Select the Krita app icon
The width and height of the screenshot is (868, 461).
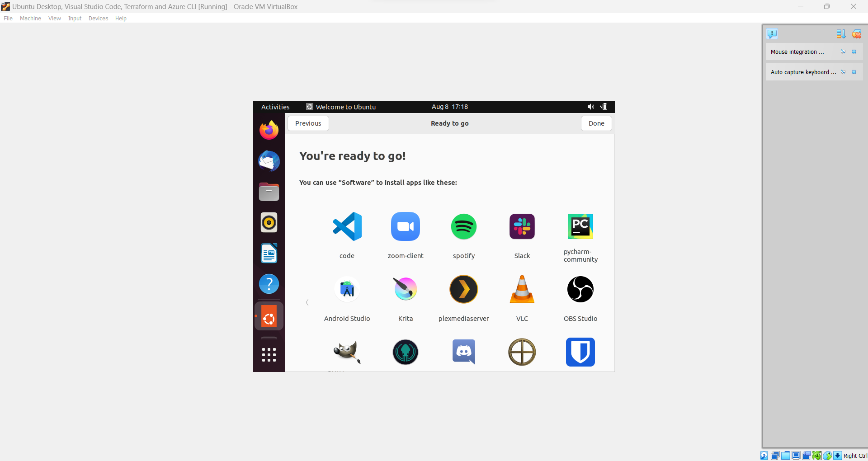pos(405,289)
